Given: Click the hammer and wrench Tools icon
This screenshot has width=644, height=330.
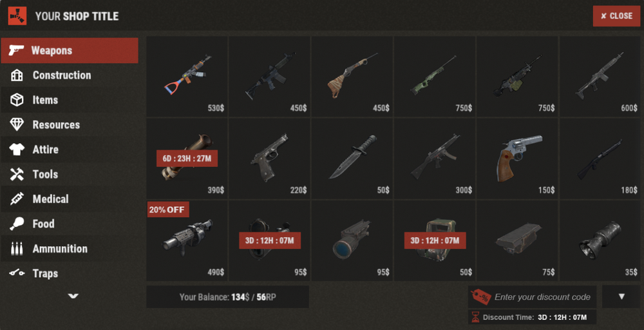Looking at the screenshot, I should tap(17, 174).
